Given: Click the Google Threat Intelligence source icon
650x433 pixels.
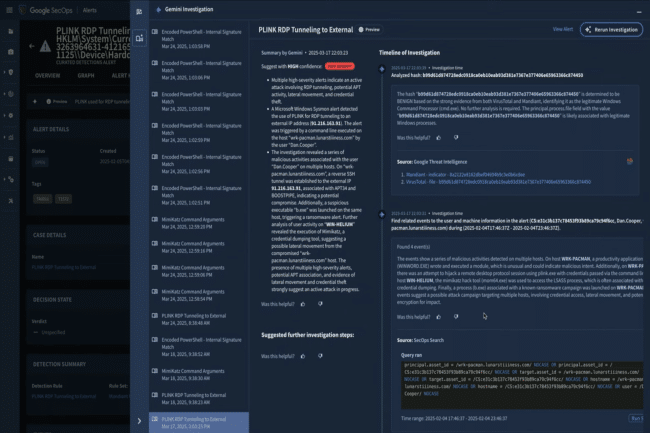Looking at the screenshot, I should (x=629, y=161).
